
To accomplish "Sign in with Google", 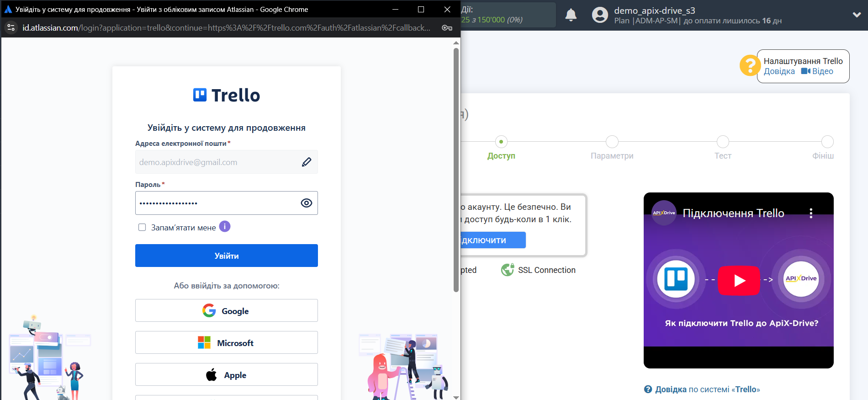I will [x=227, y=310].
